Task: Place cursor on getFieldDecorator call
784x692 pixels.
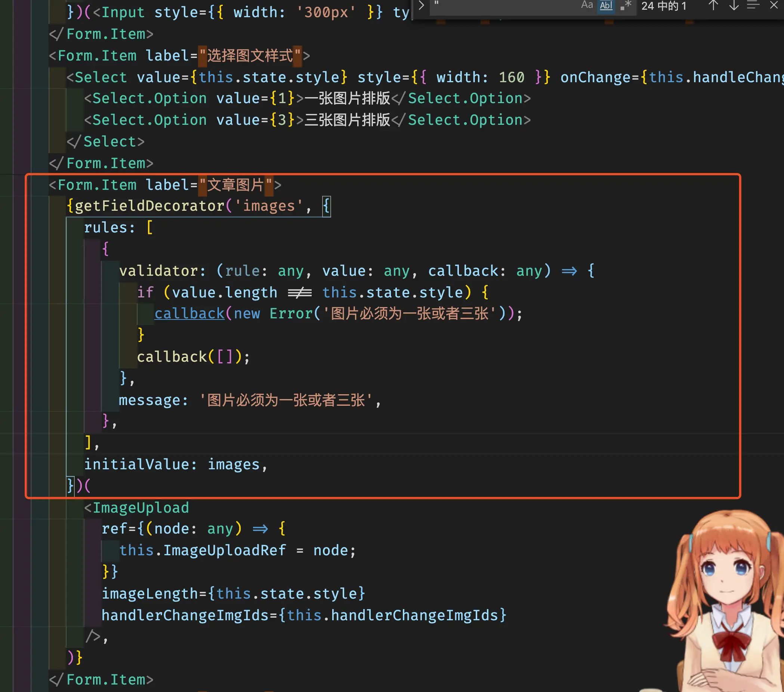Action: coord(149,206)
